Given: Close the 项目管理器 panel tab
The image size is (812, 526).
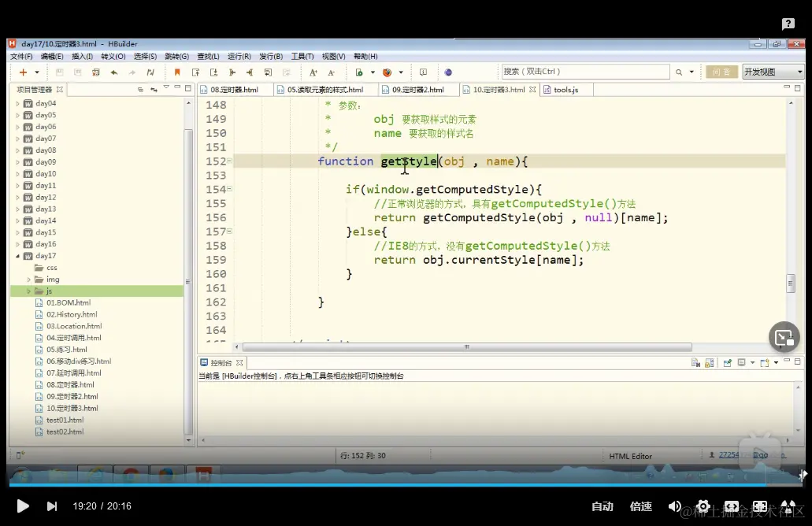Looking at the screenshot, I should (x=60, y=90).
